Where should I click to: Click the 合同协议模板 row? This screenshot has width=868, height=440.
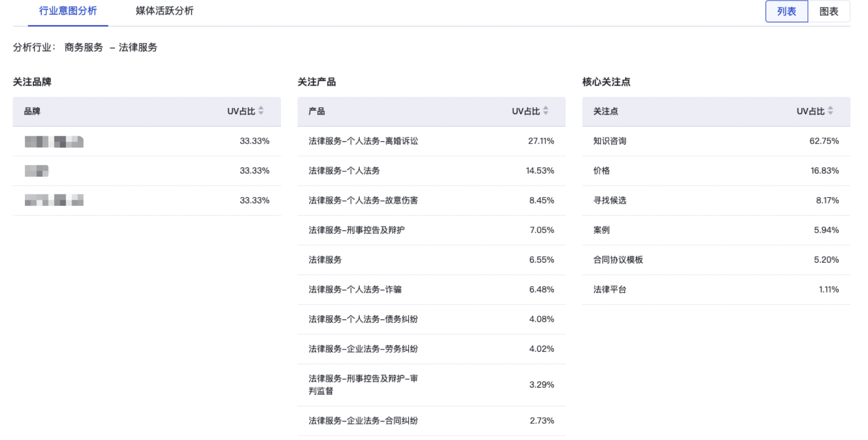tap(618, 260)
